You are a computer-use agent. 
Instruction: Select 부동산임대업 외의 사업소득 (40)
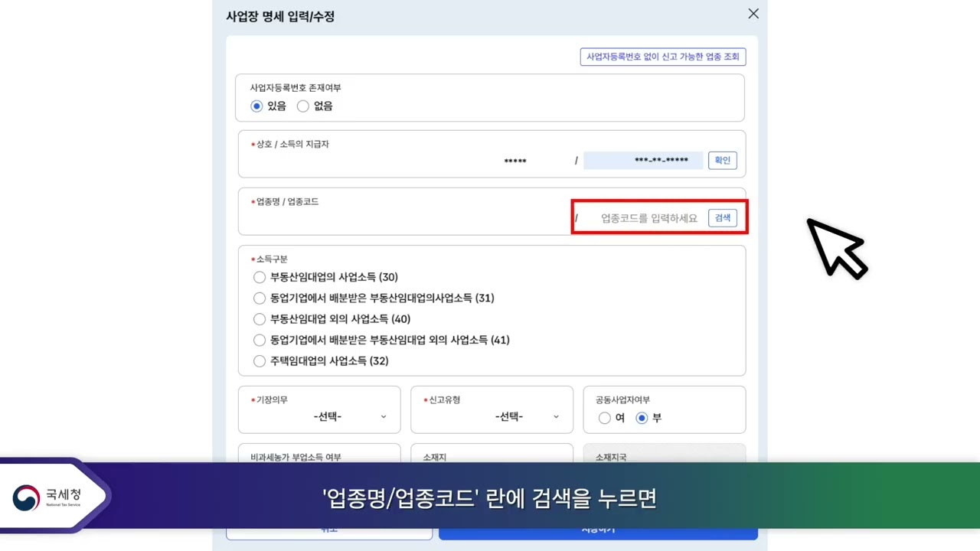260,319
